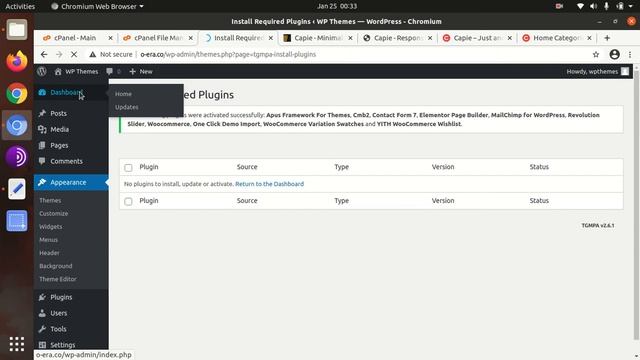
Task: Tick the select-all checkbox in table header
Action: pyautogui.click(x=128, y=168)
